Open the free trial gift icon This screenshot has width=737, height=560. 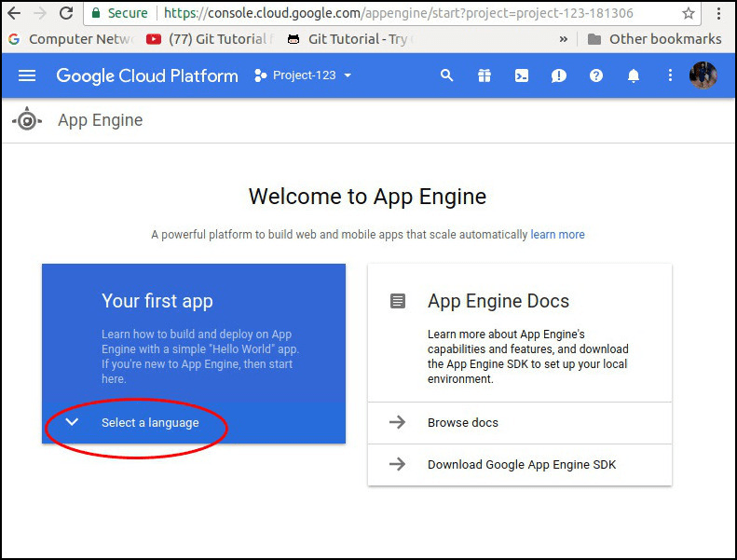[x=485, y=75]
